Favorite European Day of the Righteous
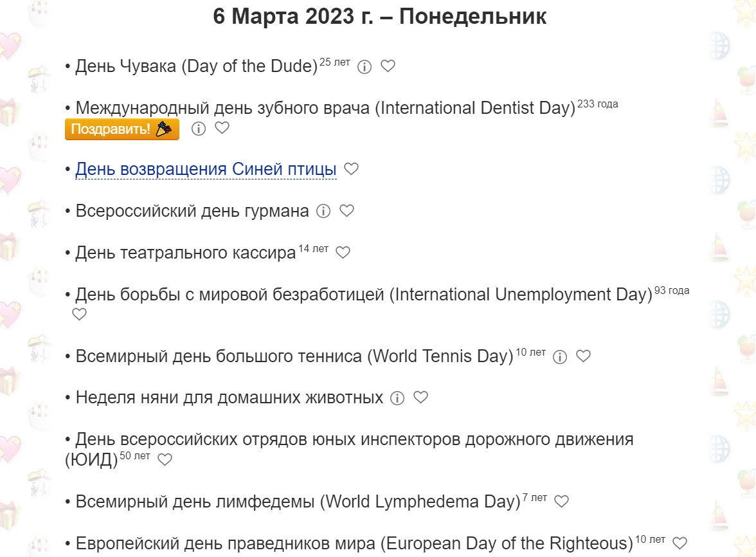 [678, 542]
